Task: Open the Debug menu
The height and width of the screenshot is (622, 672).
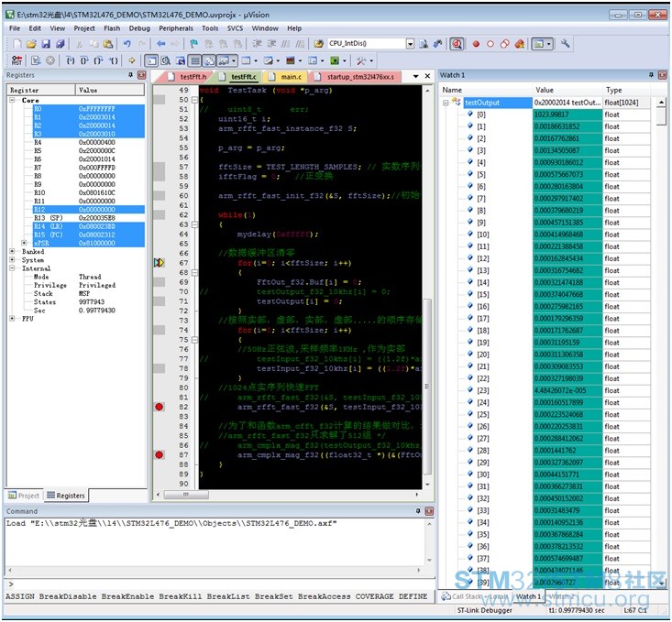Action: coord(139,28)
